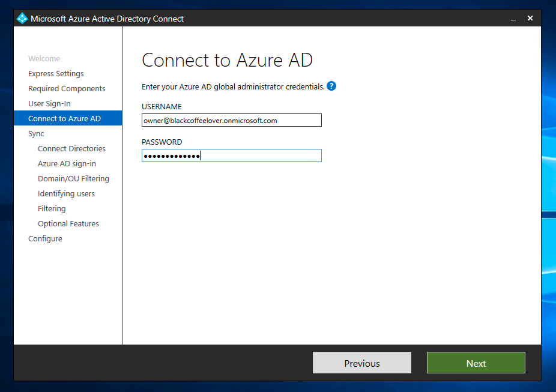Click the USERNAME label
Viewport: 556px width, 392px height.
coord(162,107)
